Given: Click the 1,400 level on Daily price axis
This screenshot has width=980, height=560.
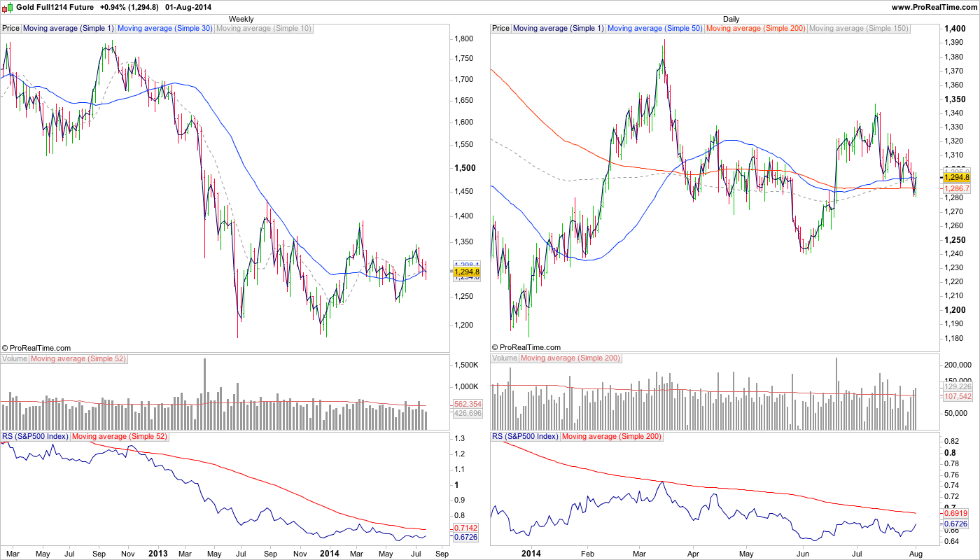Looking at the screenshot, I should pos(955,29).
